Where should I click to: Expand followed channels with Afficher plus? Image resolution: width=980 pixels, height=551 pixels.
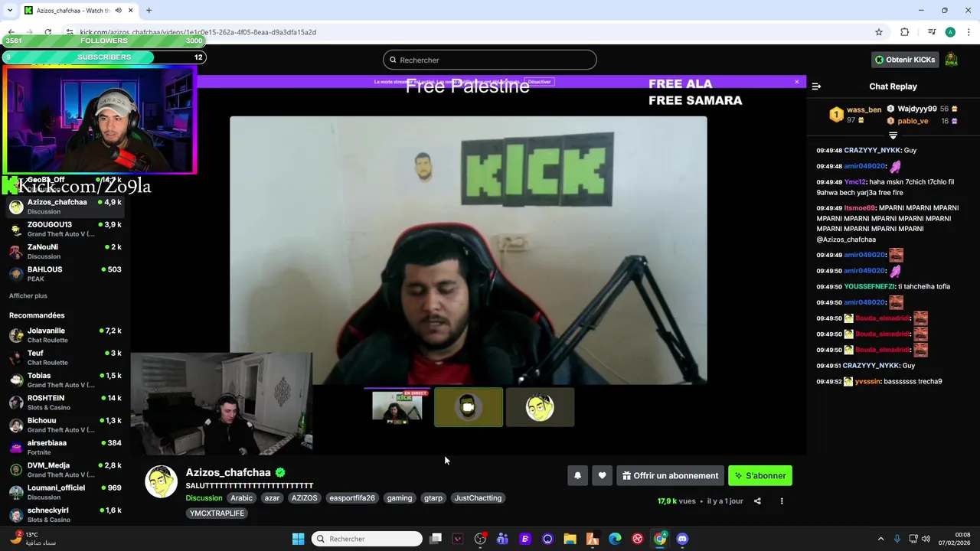[x=28, y=295]
